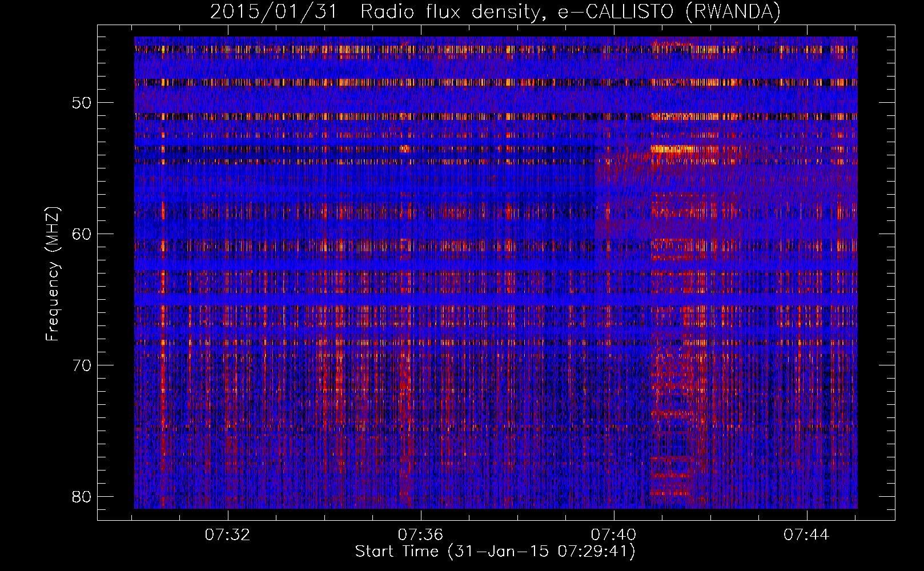The image size is (924, 571).
Task: Click the 50 frequency tick label
Action: tap(82, 103)
